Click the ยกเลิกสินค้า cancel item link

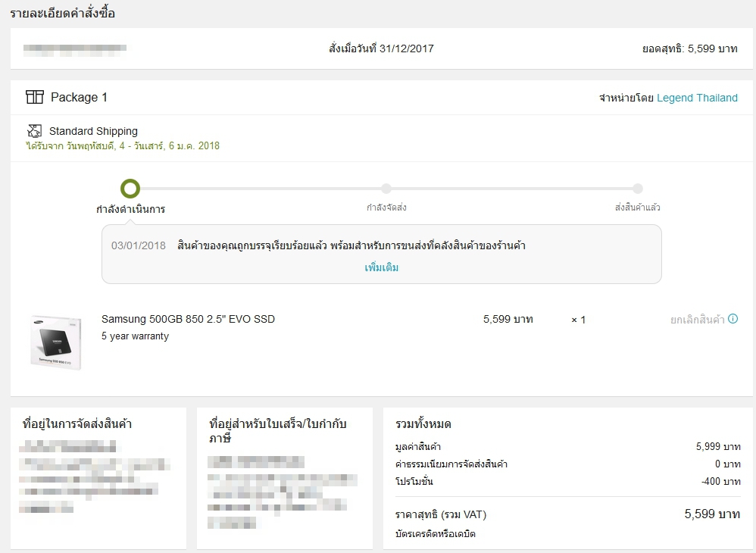pos(698,320)
